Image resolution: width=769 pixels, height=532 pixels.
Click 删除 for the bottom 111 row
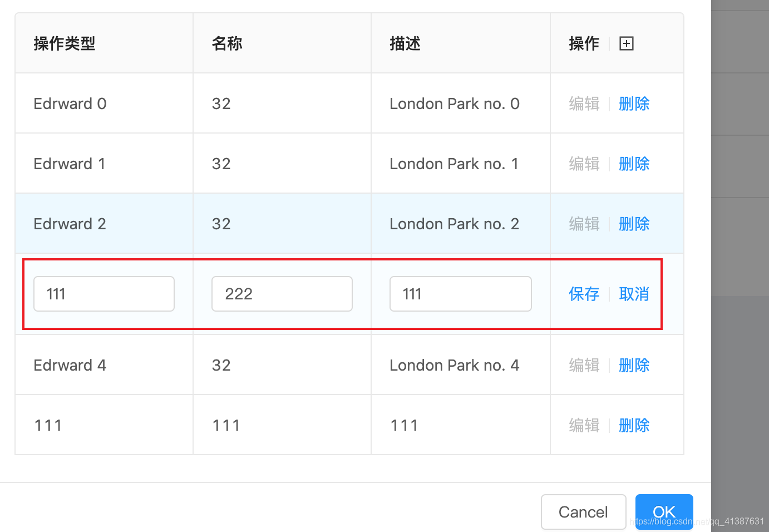634,425
